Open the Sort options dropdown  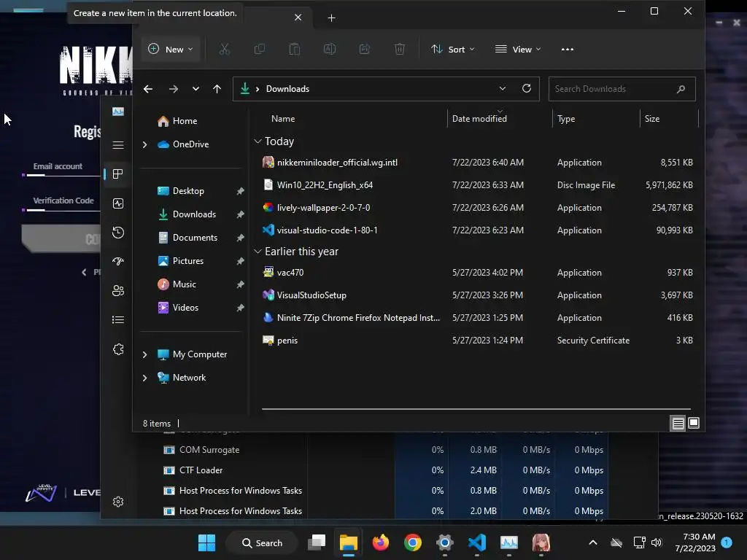click(452, 49)
